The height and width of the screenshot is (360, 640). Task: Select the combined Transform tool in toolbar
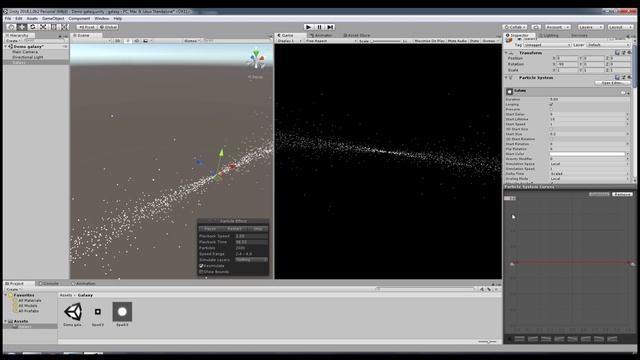coord(64,27)
